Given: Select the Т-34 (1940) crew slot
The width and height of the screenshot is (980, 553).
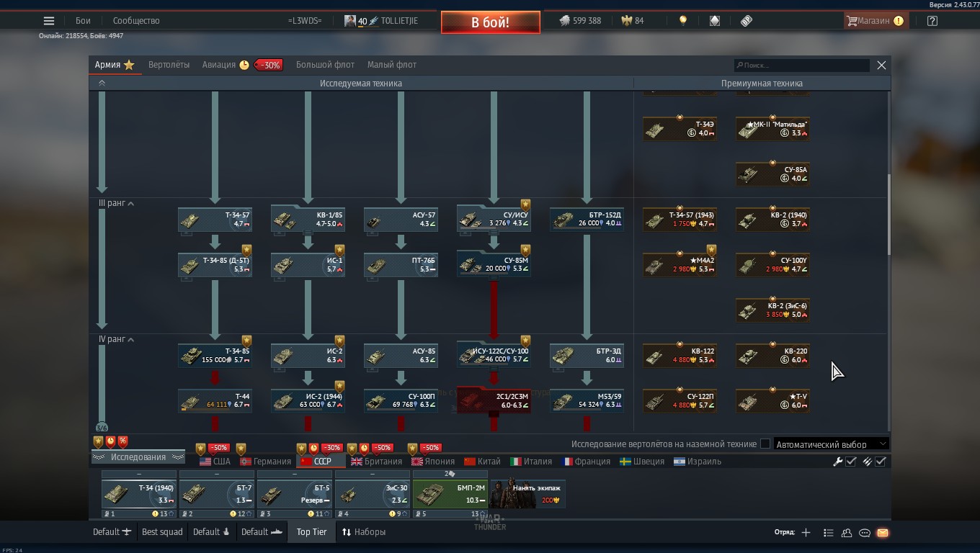Looking at the screenshot, I should 139,494.
